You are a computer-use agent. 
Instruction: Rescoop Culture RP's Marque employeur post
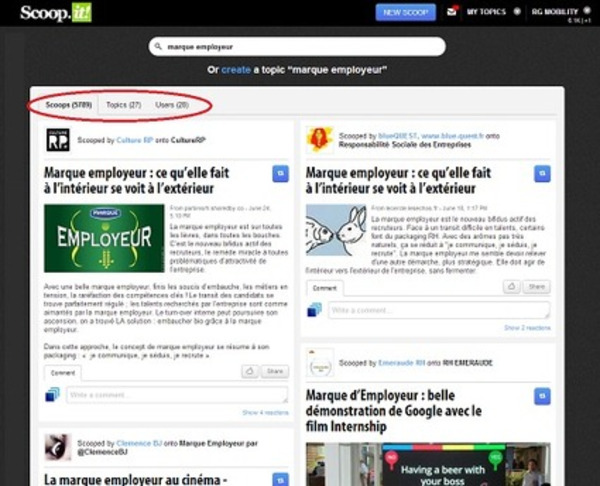tap(280, 174)
